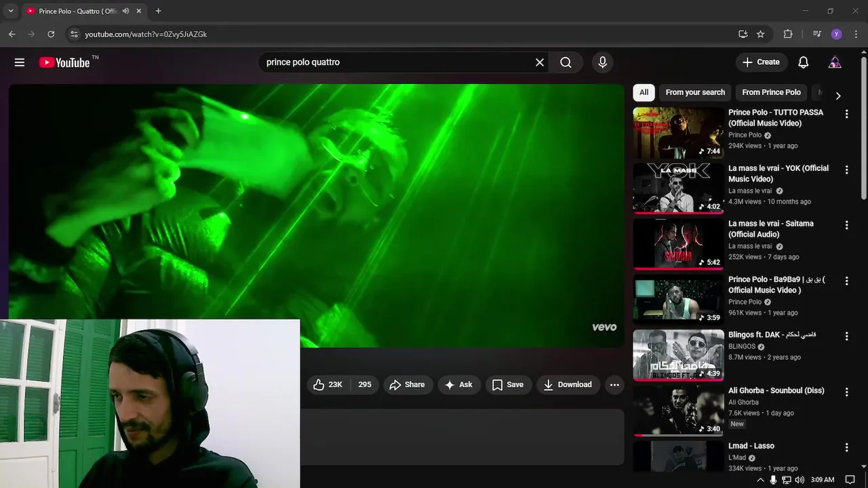Image resolution: width=868 pixels, height=488 pixels.
Task: Open options for La mass le vrai YOK
Action: pyautogui.click(x=846, y=169)
